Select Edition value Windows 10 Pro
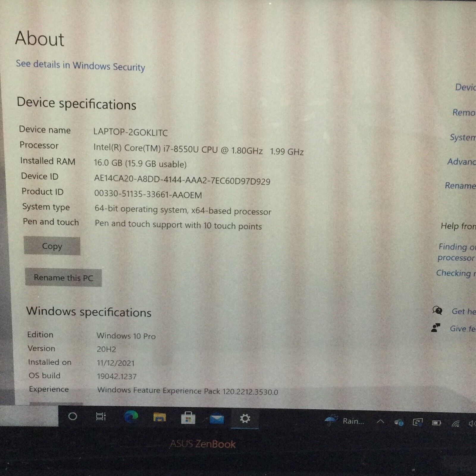 coord(126,336)
